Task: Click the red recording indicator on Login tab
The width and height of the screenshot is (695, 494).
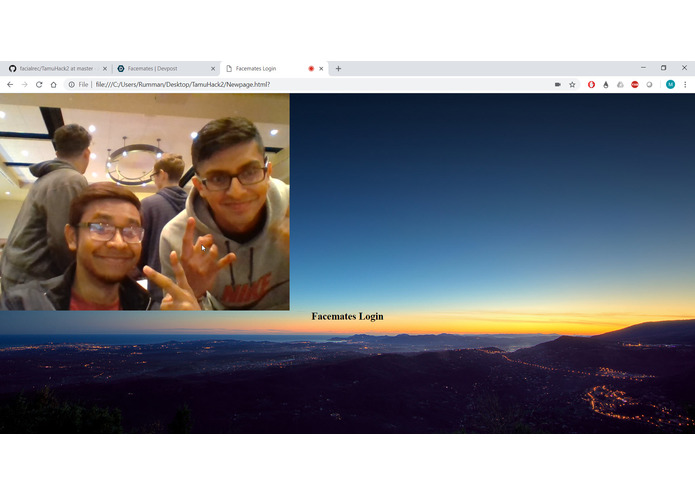Action: coord(311,69)
